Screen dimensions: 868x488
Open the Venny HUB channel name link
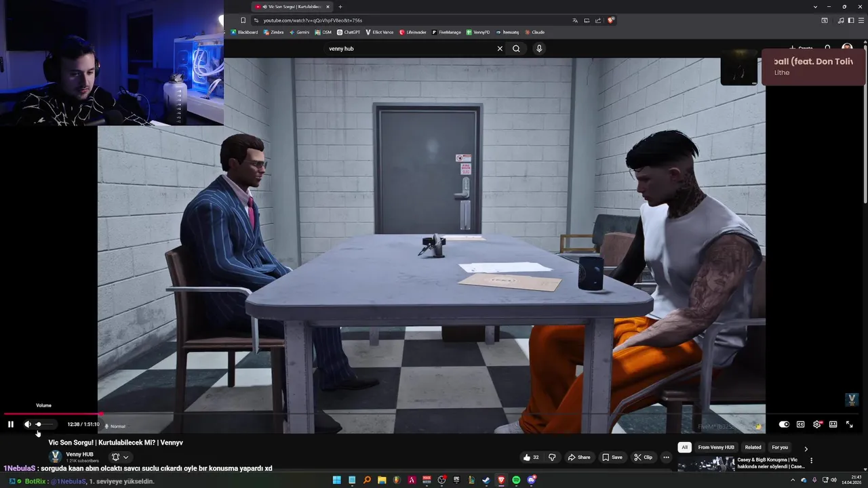(x=79, y=454)
